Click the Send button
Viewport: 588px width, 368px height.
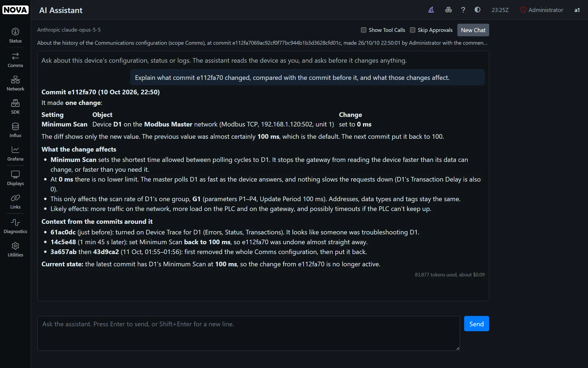(476, 324)
